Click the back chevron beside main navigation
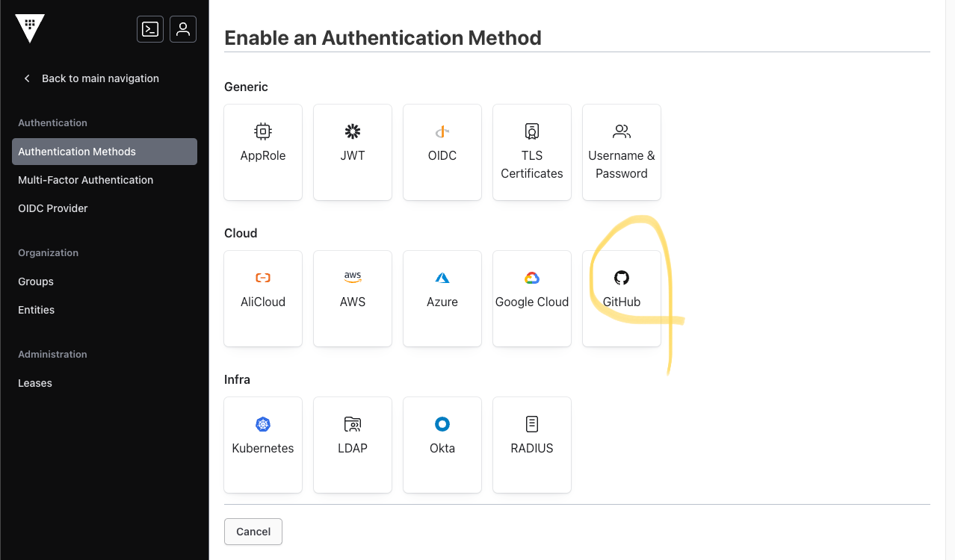 [27, 78]
